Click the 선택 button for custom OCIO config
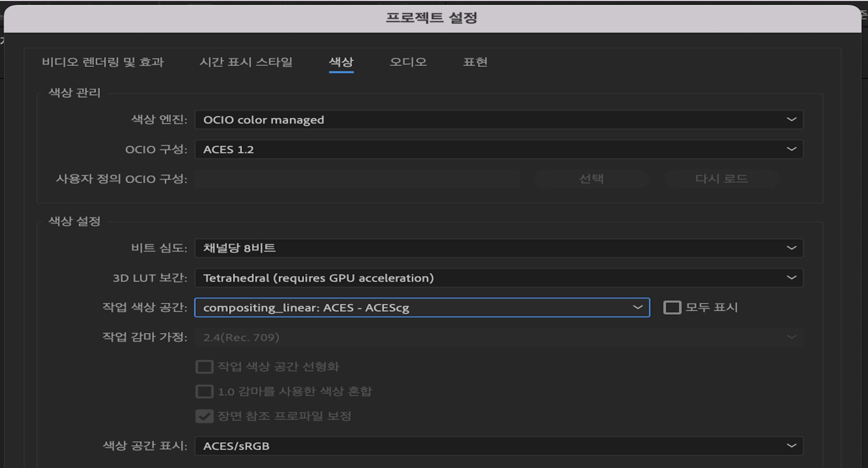 [592, 178]
